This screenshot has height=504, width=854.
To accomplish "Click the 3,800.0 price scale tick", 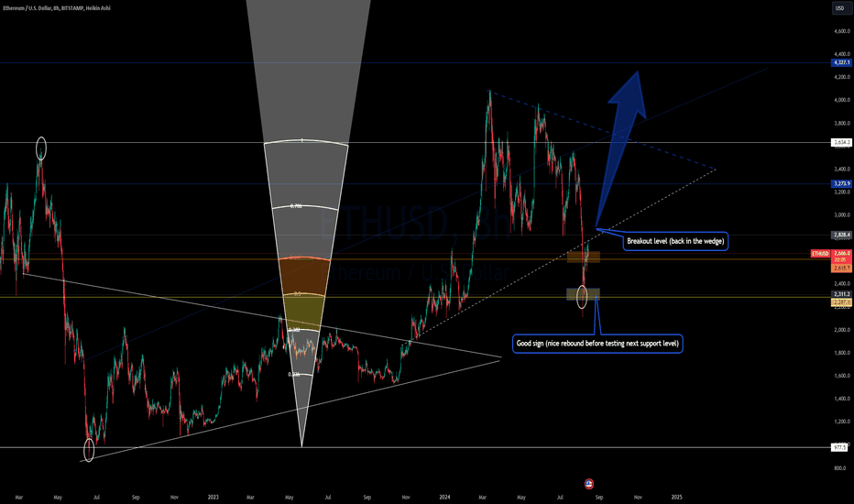I will pos(841,123).
